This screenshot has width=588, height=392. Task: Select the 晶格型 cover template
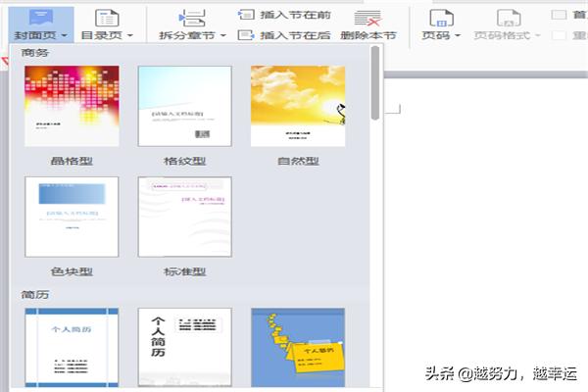72,107
